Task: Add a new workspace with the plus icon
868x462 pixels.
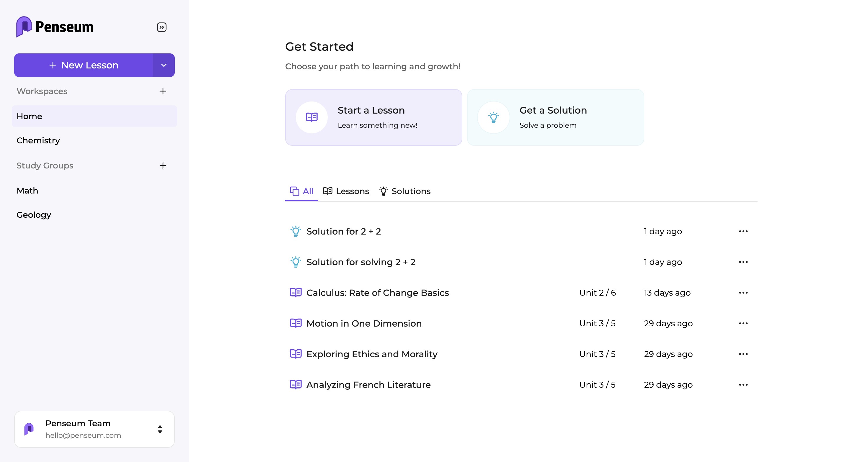Action: [163, 91]
